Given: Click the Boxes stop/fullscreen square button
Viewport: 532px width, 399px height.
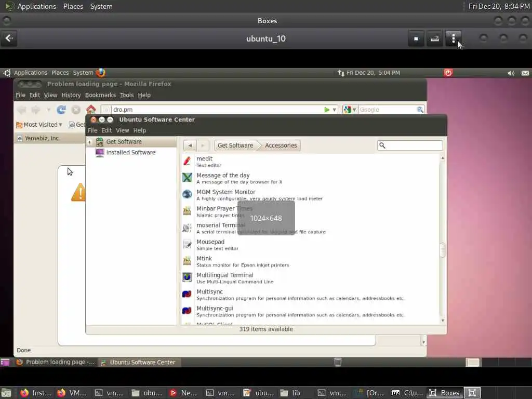Looking at the screenshot, I should (416, 38).
